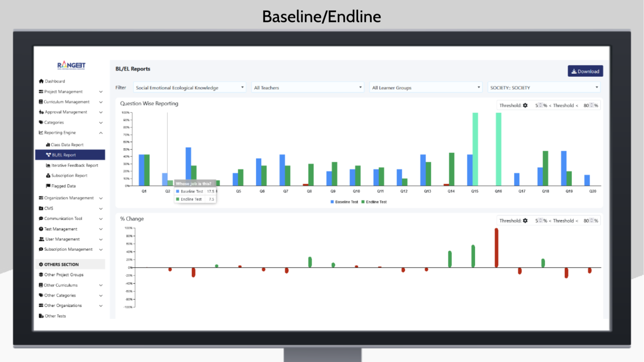This screenshot has width=644, height=362.
Task: Toggle Baseline Test series in chart legend
Action: 344,202
